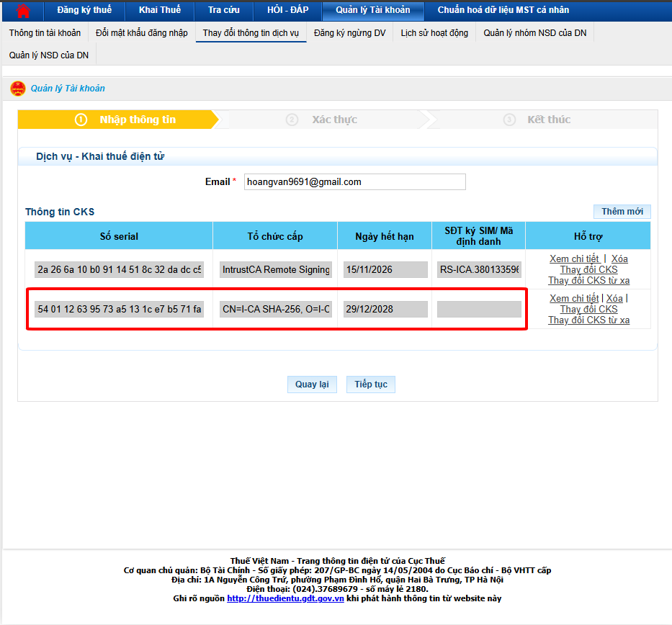The width and height of the screenshot is (672, 625).
Task: Select Chuẩn hoá dữ liệu MST cá nhân
Action: click(x=503, y=10)
